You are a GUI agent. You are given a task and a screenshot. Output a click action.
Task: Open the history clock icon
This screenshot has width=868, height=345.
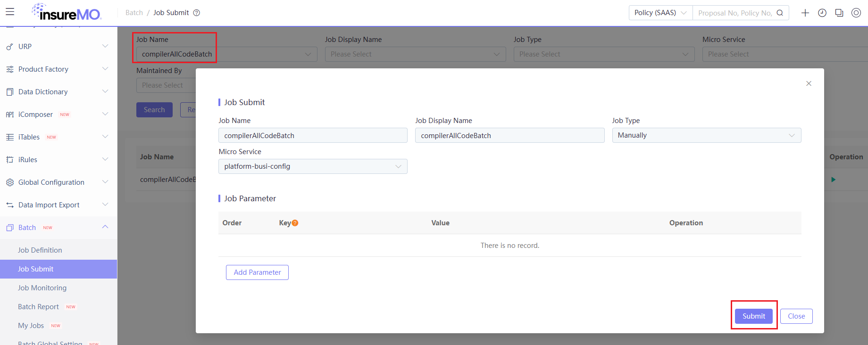coord(822,13)
